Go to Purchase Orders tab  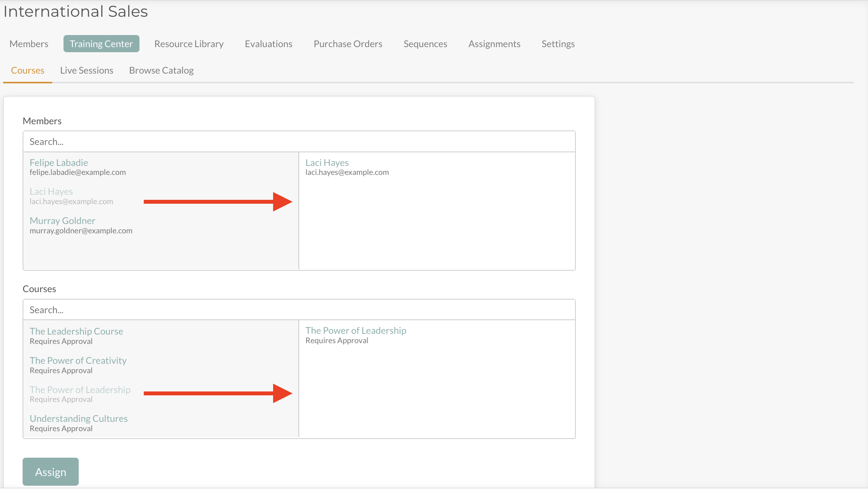pyautogui.click(x=348, y=44)
